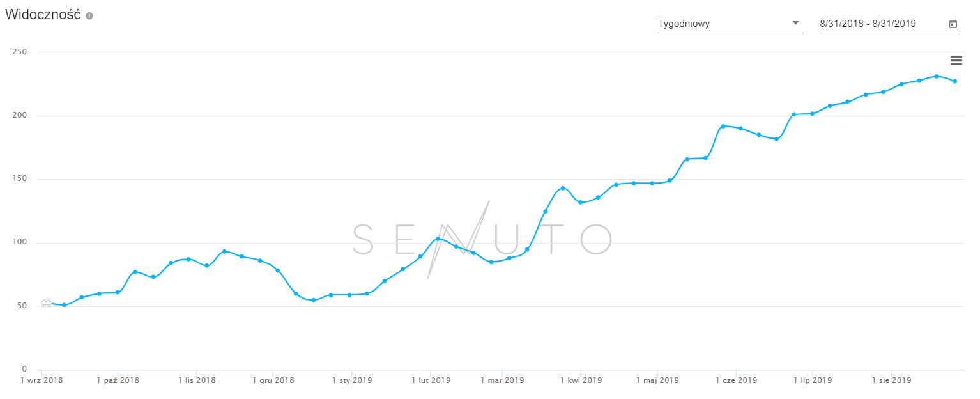
Task: Click the info icon beside Widoczność title
Action: pos(89,16)
